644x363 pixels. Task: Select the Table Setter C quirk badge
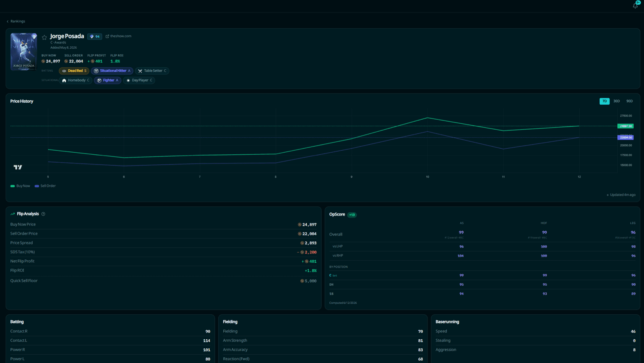tap(152, 71)
